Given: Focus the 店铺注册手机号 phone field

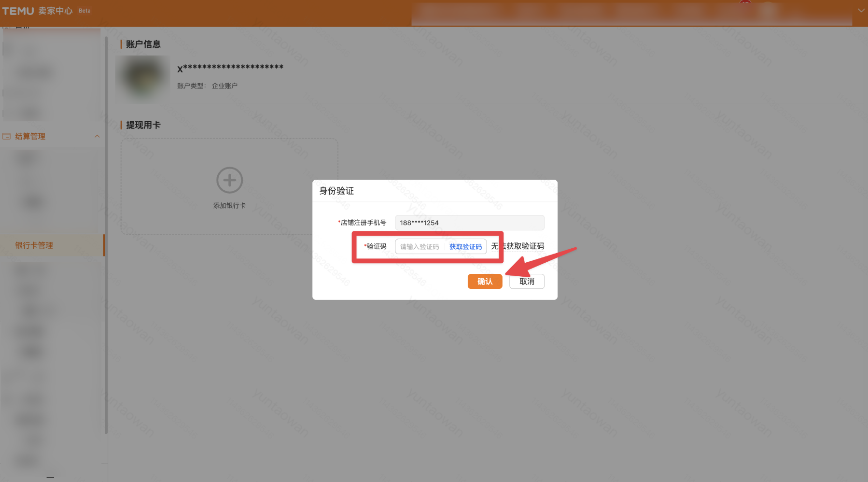Looking at the screenshot, I should tap(469, 223).
